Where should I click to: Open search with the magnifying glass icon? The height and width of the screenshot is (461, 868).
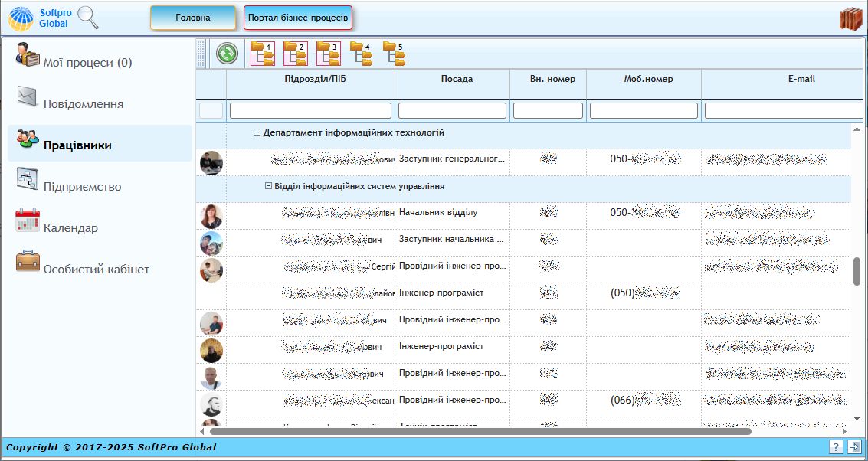[x=88, y=18]
